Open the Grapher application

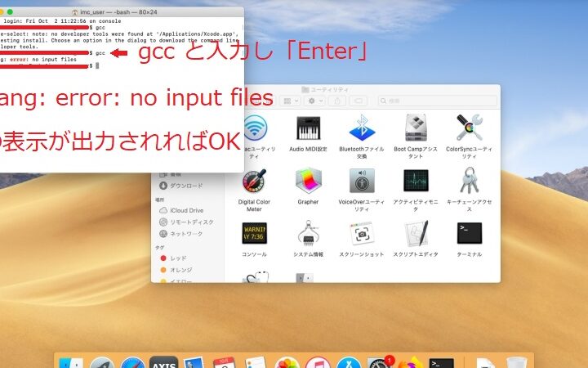(x=308, y=181)
